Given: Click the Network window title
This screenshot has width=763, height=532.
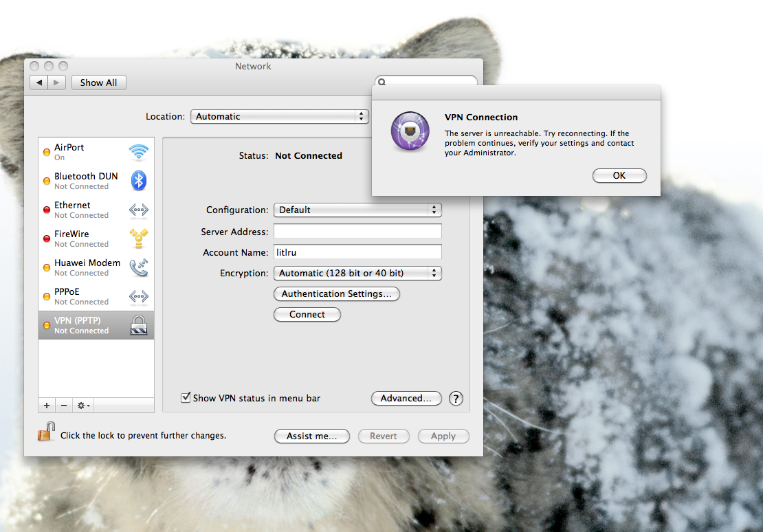Looking at the screenshot, I should 253,66.
